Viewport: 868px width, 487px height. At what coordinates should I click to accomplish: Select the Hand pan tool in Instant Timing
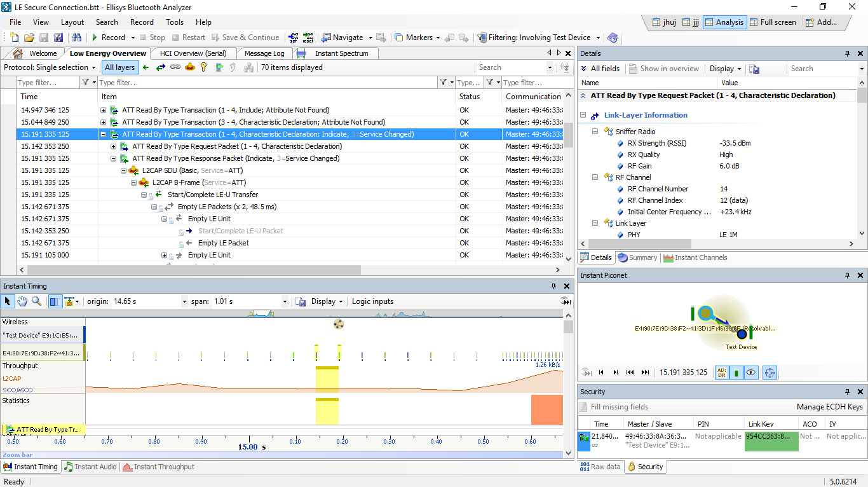(22, 301)
